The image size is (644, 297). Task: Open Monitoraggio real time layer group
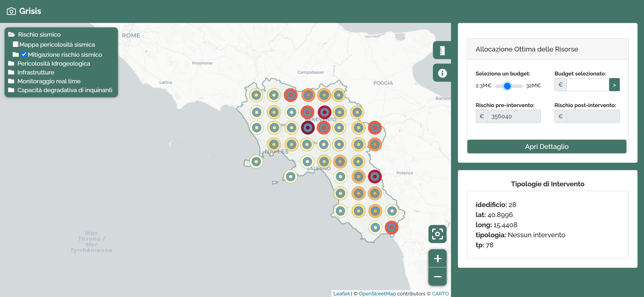tap(11, 81)
